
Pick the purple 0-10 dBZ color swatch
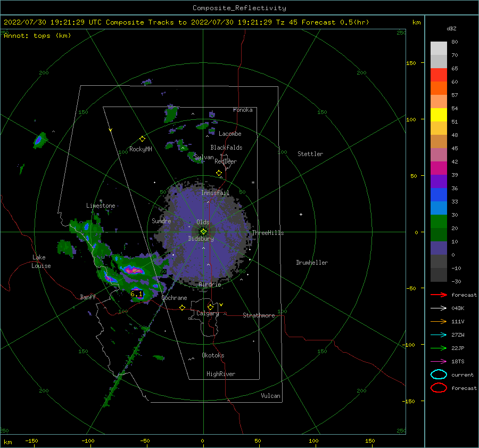pyautogui.click(x=439, y=248)
